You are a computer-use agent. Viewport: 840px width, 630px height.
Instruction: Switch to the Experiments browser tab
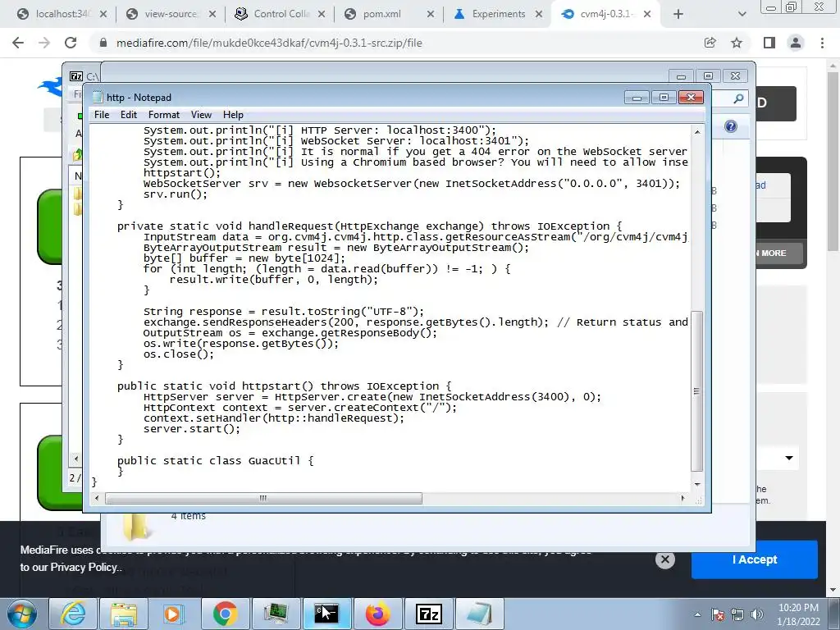(498, 14)
